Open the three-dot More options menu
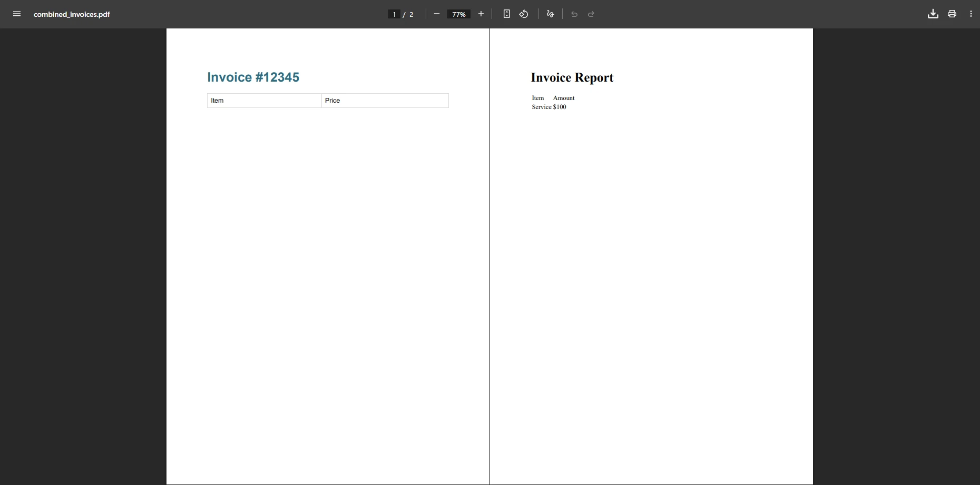The width and height of the screenshot is (980, 485). pyautogui.click(x=971, y=14)
